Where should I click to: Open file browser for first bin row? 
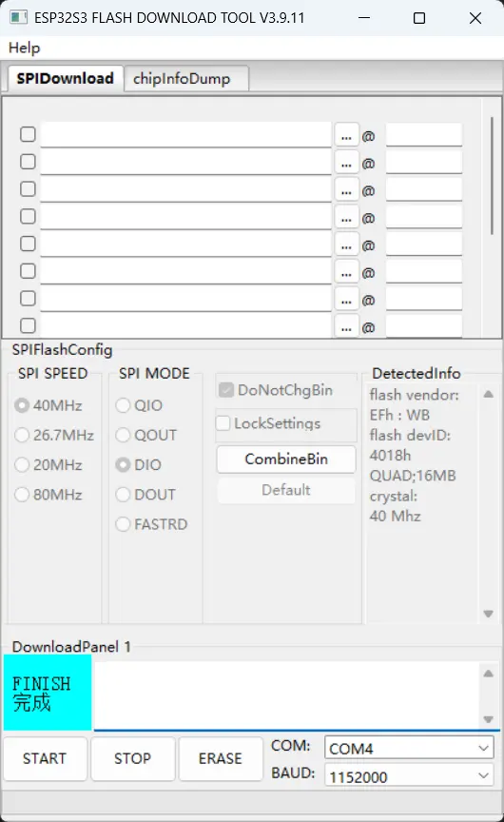346,135
